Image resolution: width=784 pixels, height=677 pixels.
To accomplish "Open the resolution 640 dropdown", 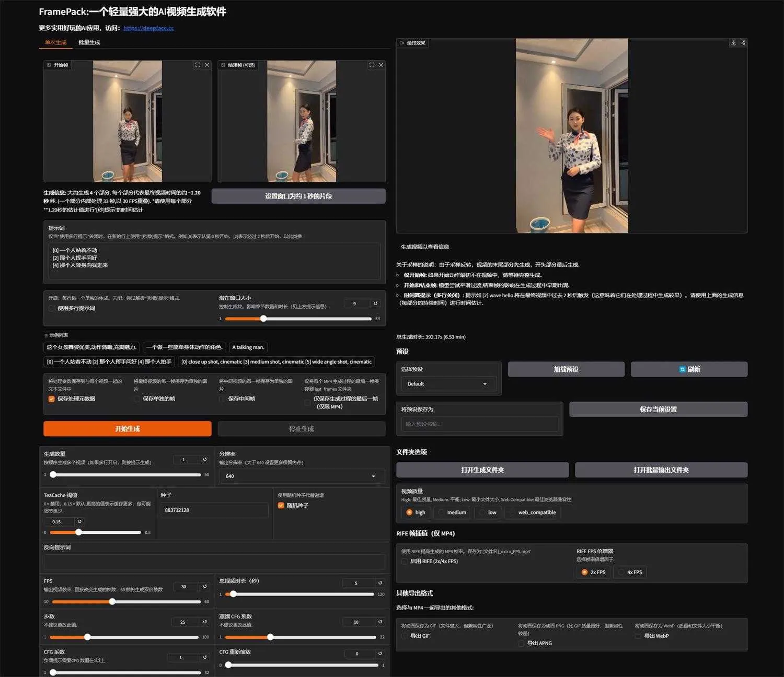I will (x=302, y=476).
